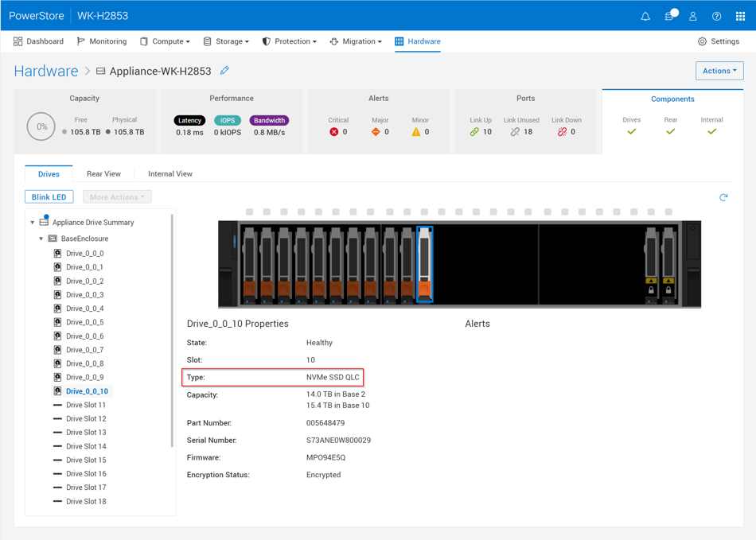Screen dimensions: 756x540
Task: Click the refresh icon above the enclosure view
Action: point(723,196)
